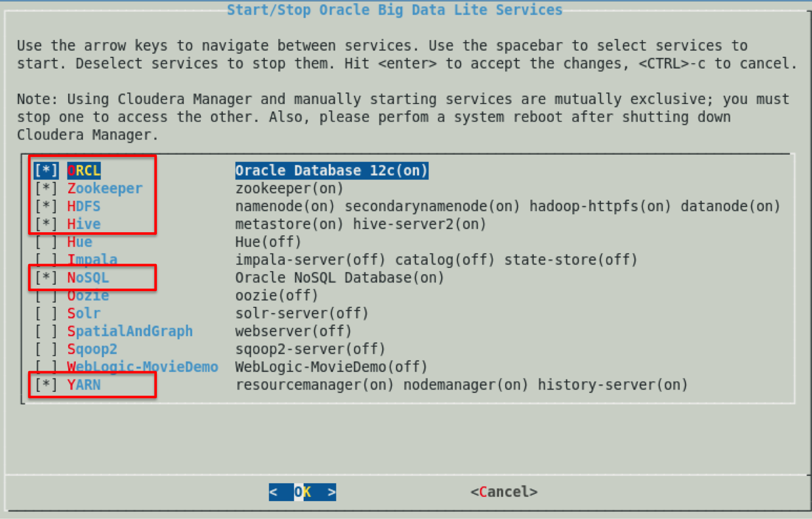Image resolution: width=812 pixels, height=519 pixels.
Task: Enable the Sqoop2 service checkbox
Action: tap(46, 349)
